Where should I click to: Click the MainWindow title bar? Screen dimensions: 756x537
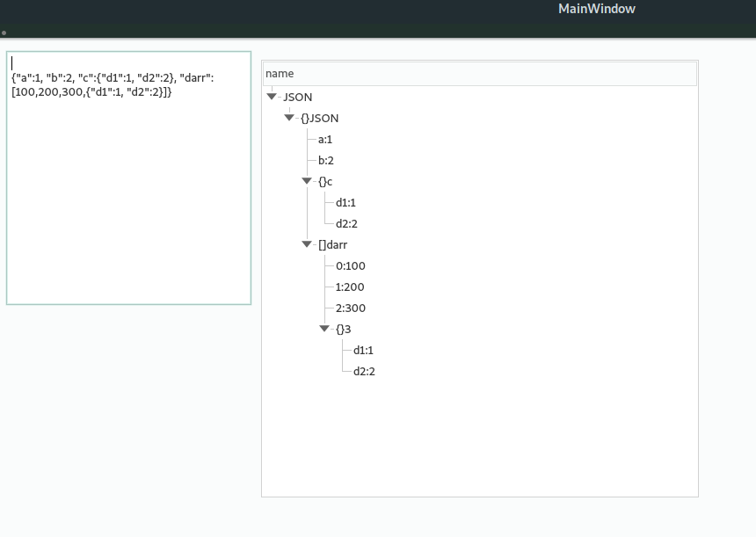(595, 9)
